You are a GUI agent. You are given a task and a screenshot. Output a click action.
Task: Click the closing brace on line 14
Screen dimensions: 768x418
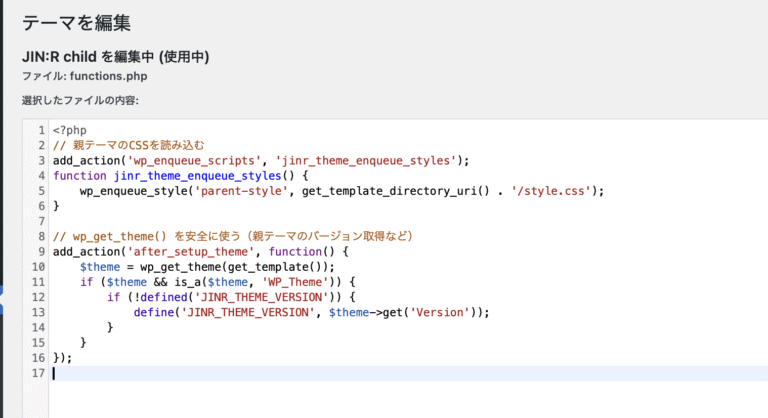tap(110, 328)
